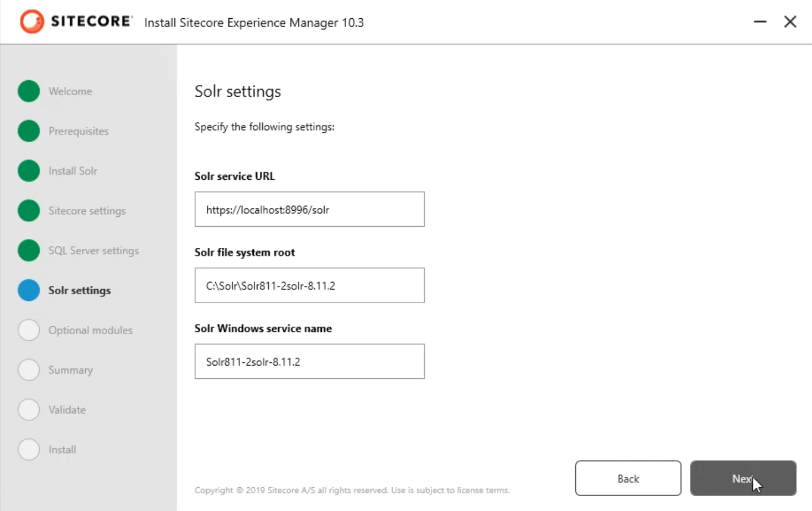812x511 pixels.
Task: Go to the Welcome step label
Action: [70, 91]
